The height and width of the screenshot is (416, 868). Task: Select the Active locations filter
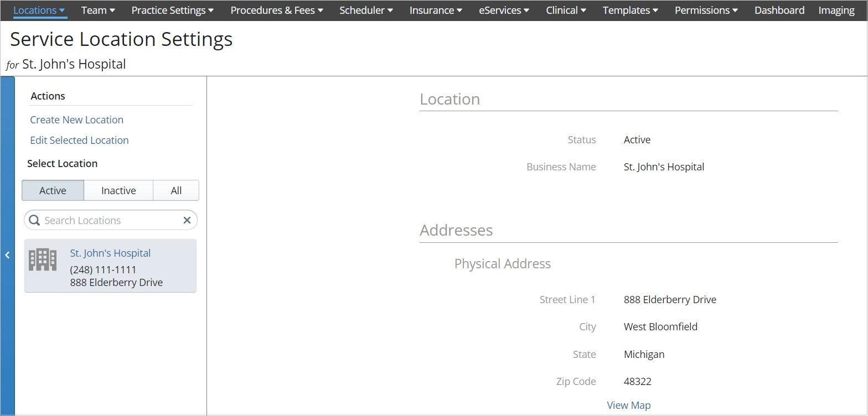[x=53, y=190]
